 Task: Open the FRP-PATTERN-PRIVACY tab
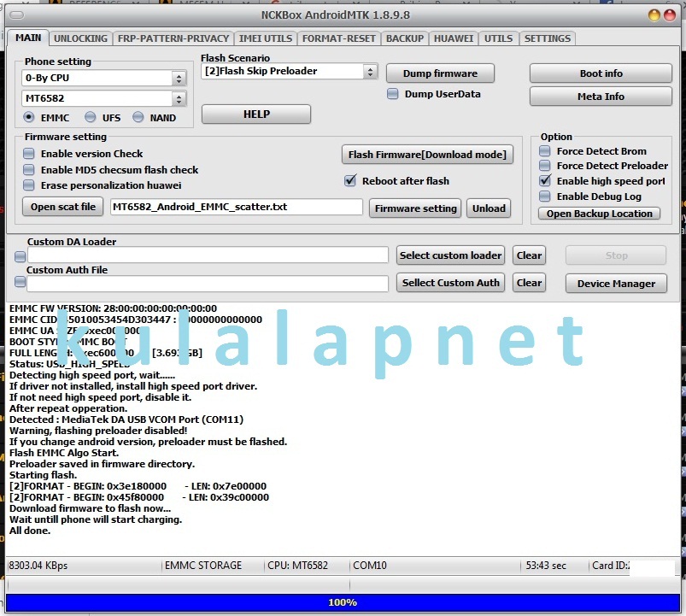point(173,38)
